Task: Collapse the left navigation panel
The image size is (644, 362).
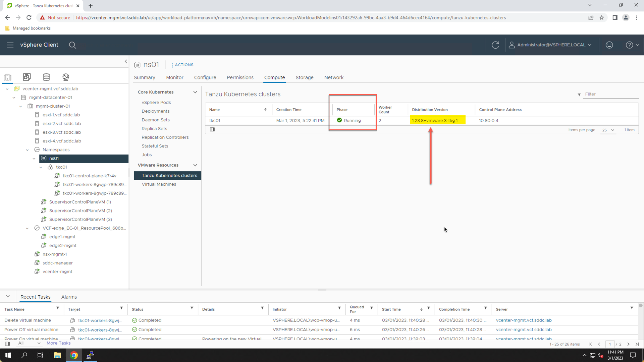Action: point(126,61)
